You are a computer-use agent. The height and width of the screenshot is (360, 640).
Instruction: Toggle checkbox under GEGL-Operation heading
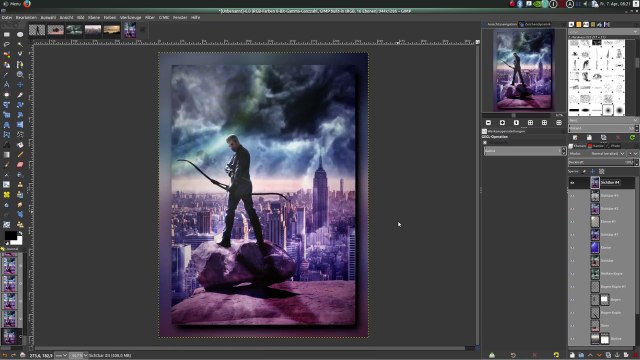pyautogui.click(x=485, y=142)
